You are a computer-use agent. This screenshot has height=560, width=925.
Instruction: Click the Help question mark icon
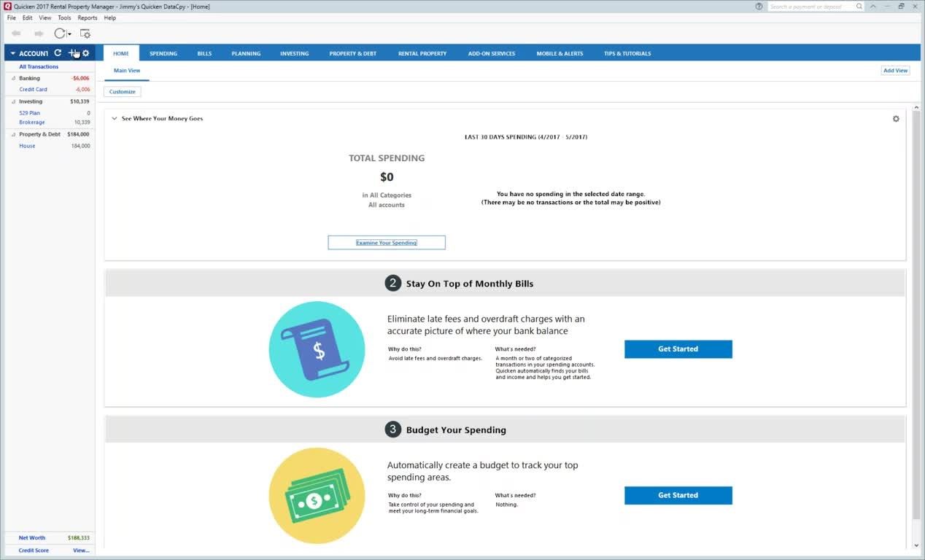coord(759,7)
